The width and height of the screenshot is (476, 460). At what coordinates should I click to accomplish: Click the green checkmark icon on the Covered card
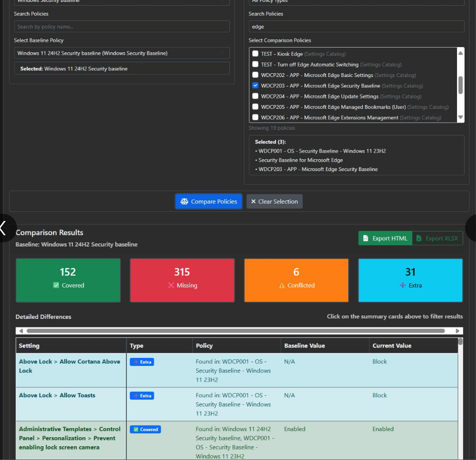pyautogui.click(x=55, y=286)
